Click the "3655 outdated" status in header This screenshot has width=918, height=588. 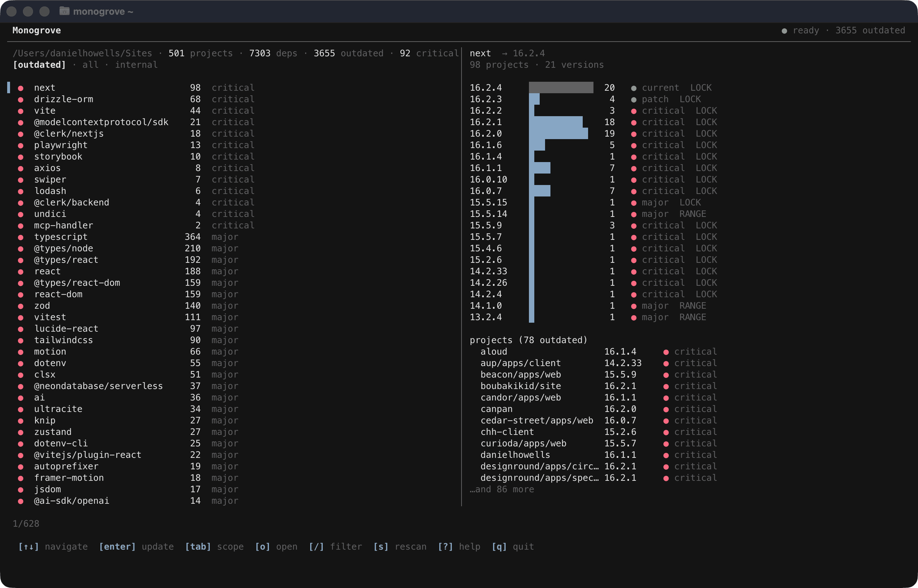click(870, 30)
